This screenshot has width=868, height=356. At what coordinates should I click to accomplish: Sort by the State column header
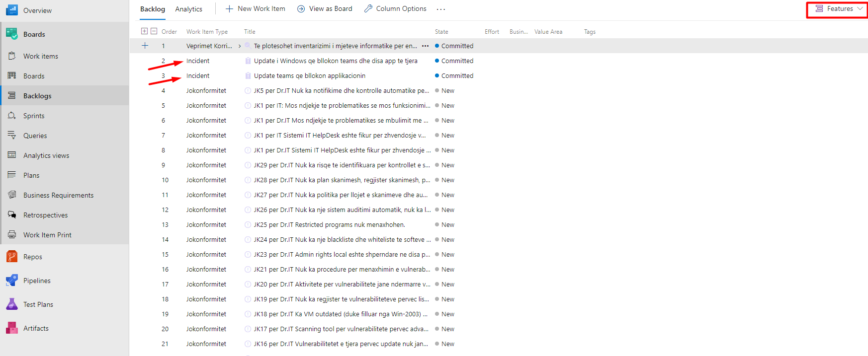point(441,32)
